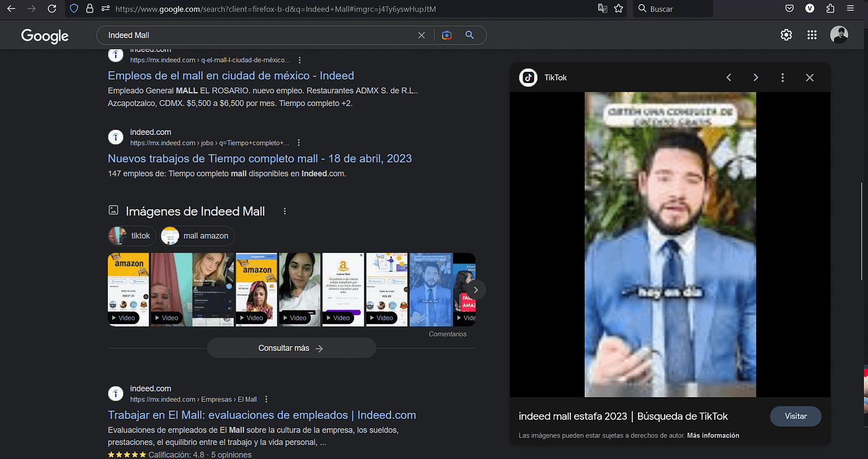
Task: Open the Firefox account icon
Action: (x=810, y=9)
